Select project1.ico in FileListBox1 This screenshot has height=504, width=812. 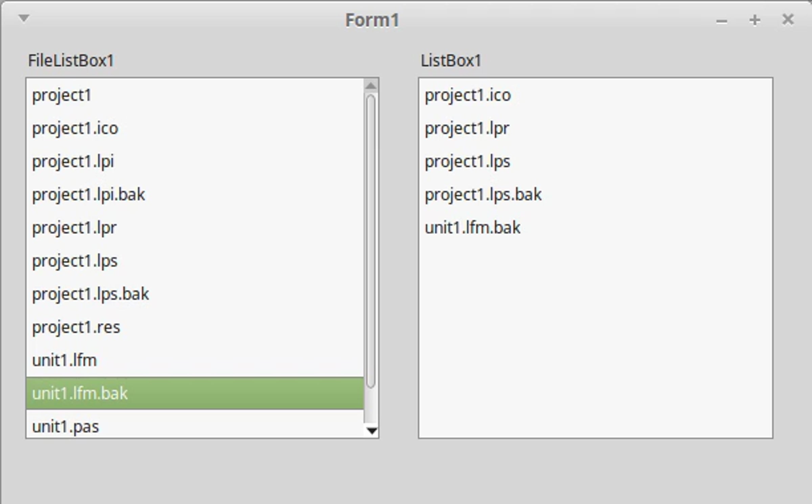pyautogui.click(x=195, y=129)
